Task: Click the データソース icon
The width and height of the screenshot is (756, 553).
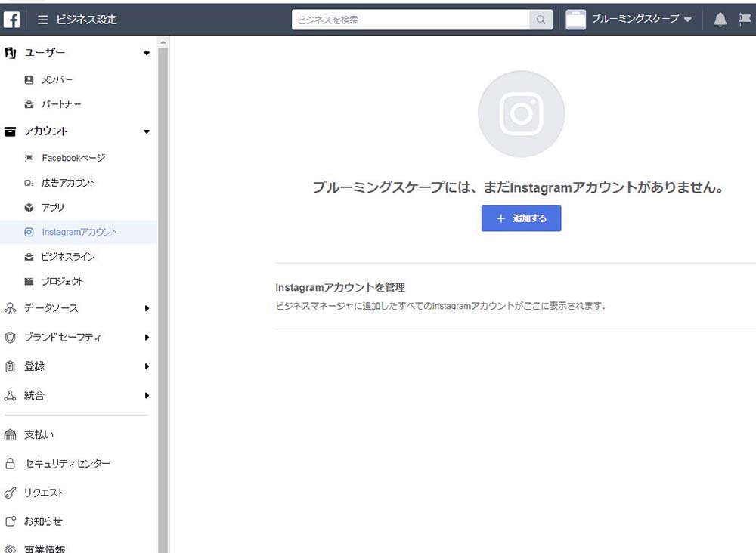Action: 10,308
